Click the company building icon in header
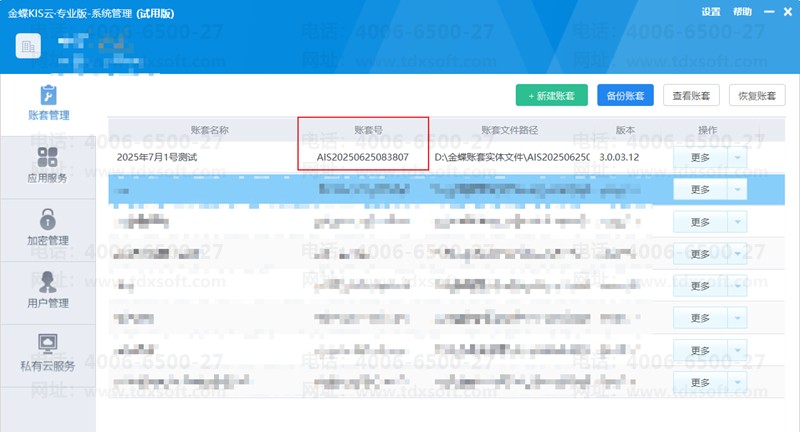Screen dimensions: 800x432 click(x=28, y=46)
